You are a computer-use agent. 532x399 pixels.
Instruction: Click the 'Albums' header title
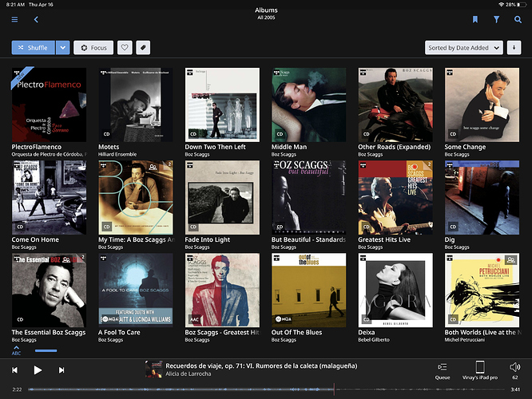(266, 10)
